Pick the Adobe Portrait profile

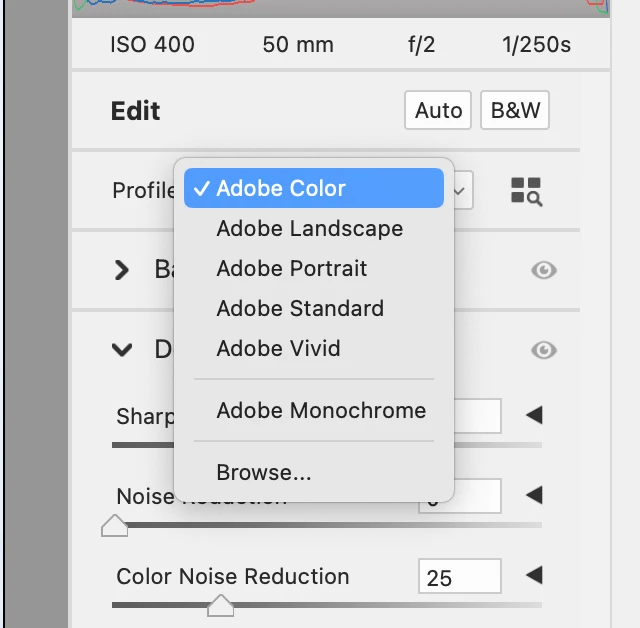point(292,268)
